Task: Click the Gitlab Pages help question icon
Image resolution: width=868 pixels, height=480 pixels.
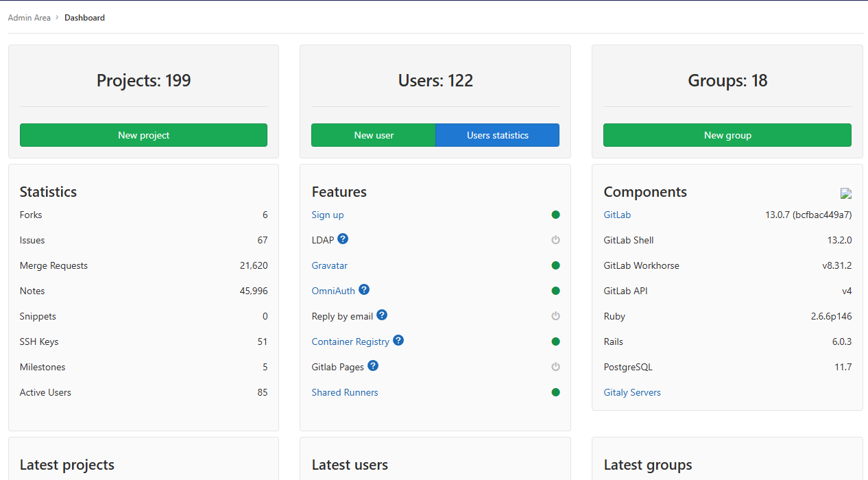Action: point(373,365)
